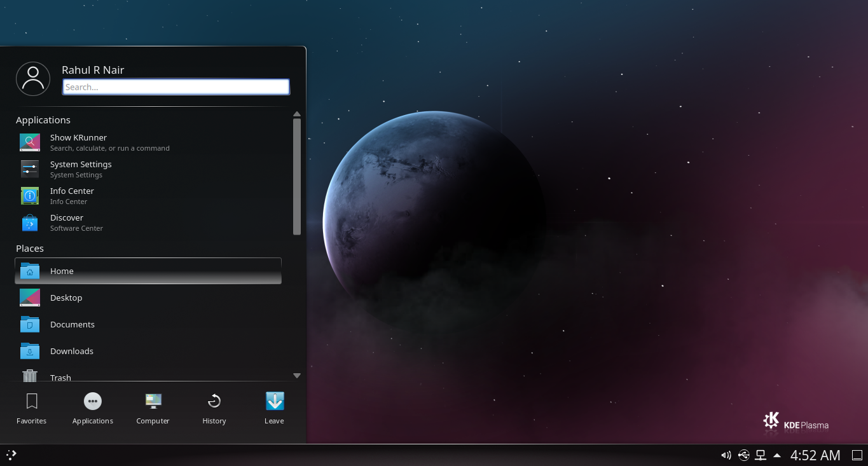
Task: Click the user avatar icon
Action: point(33,79)
